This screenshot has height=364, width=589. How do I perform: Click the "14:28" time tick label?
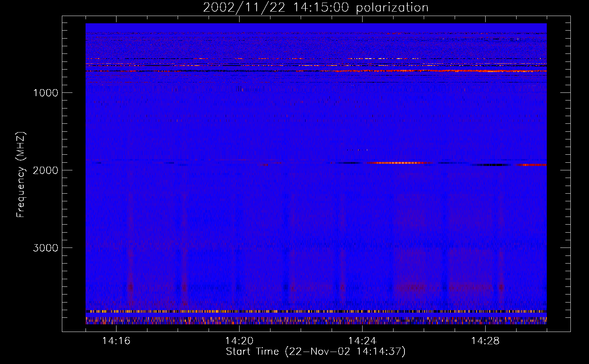[x=486, y=341]
